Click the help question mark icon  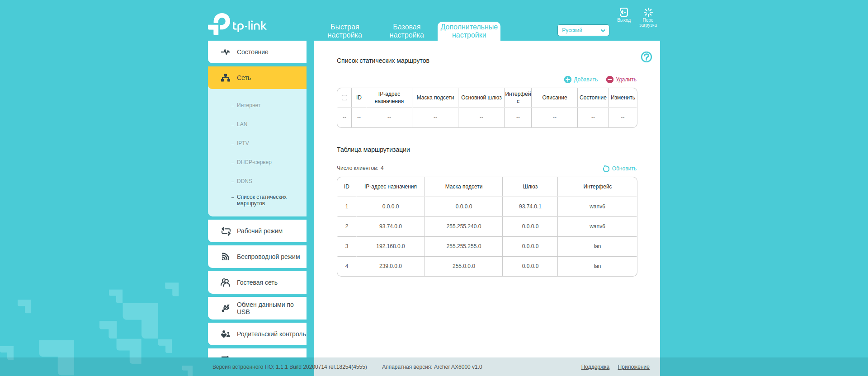(x=646, y=57)
